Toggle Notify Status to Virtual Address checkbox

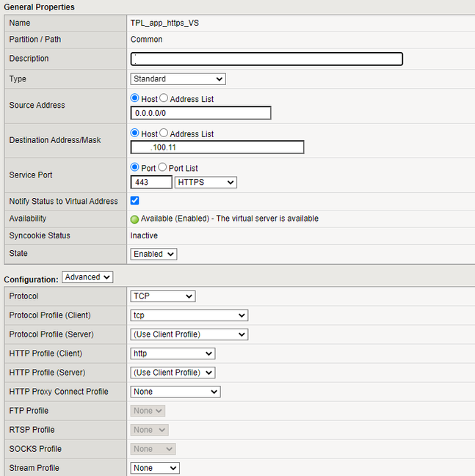[135, 200]
